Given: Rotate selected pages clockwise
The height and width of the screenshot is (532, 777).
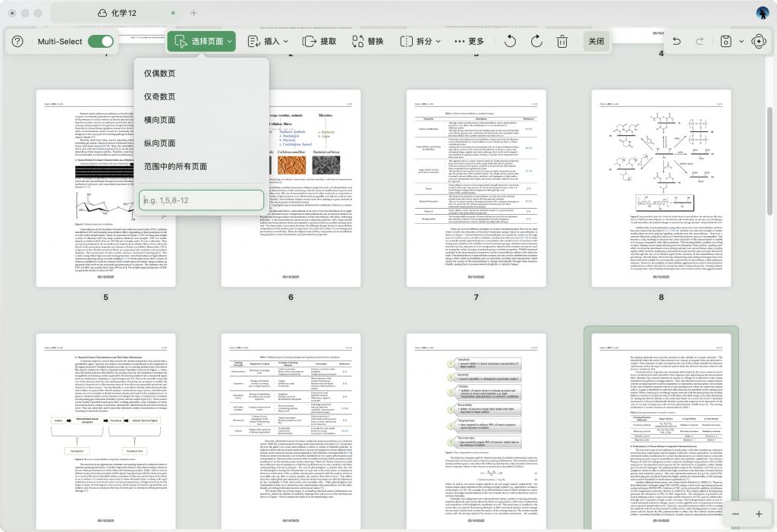Looking at the screenshot, I should [536, 42].
